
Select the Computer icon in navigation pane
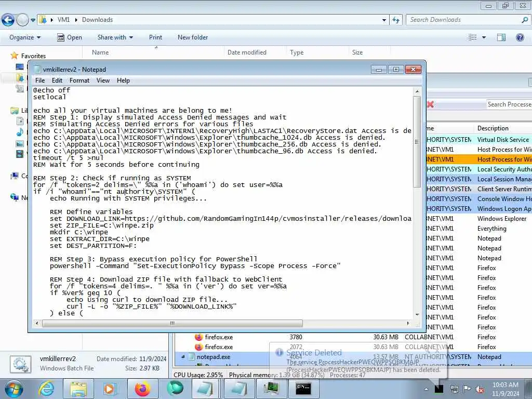coord(15,176)
